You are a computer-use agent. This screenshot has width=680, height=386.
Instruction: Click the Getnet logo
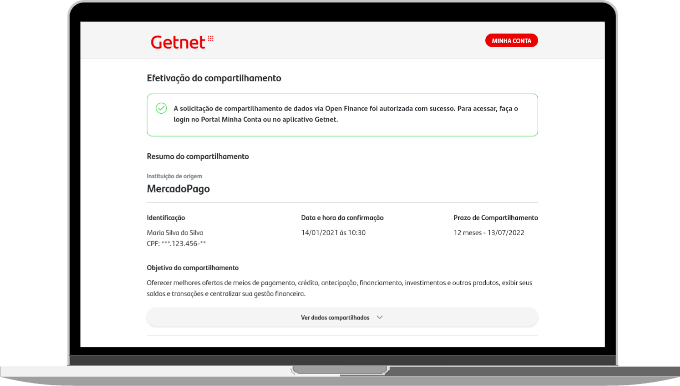182,42
